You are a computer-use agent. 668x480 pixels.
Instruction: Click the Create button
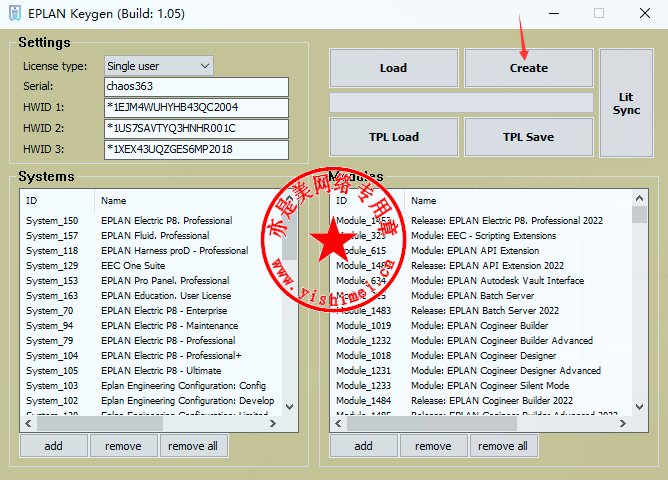[529, 68]
